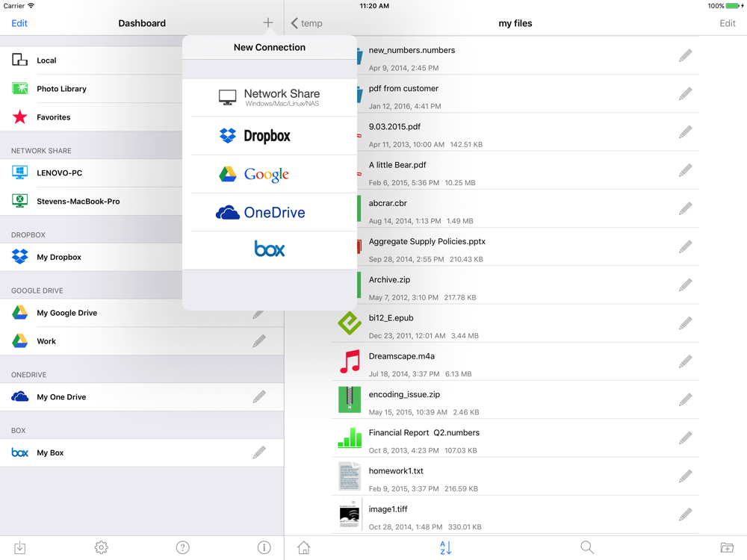Tap pencil icon for bi12_E.epub
Viewport: 747px width, 560px height.
coord(686,323)
